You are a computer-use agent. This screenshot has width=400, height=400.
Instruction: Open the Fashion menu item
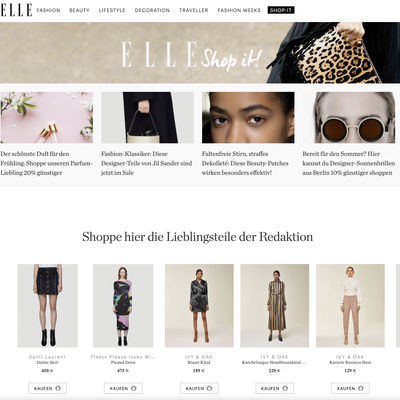point(48,10)
